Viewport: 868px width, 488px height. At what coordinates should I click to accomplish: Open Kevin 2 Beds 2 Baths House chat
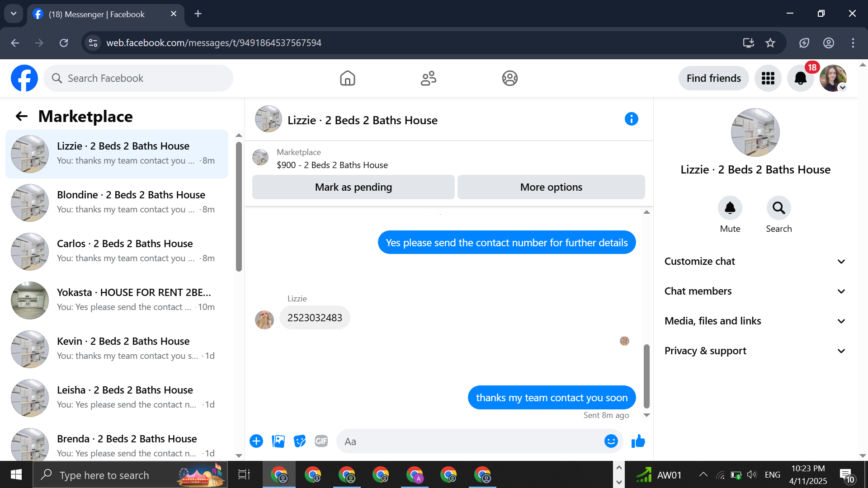(117, 349)
